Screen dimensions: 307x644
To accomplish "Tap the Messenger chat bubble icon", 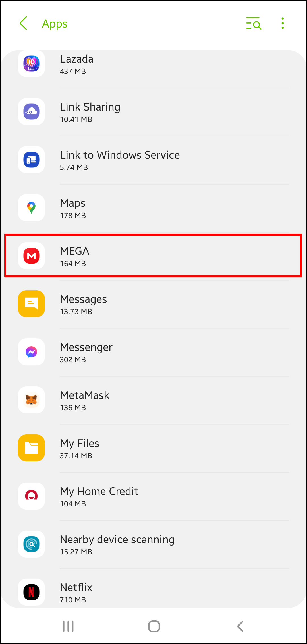I will click(x=32, y=352).
